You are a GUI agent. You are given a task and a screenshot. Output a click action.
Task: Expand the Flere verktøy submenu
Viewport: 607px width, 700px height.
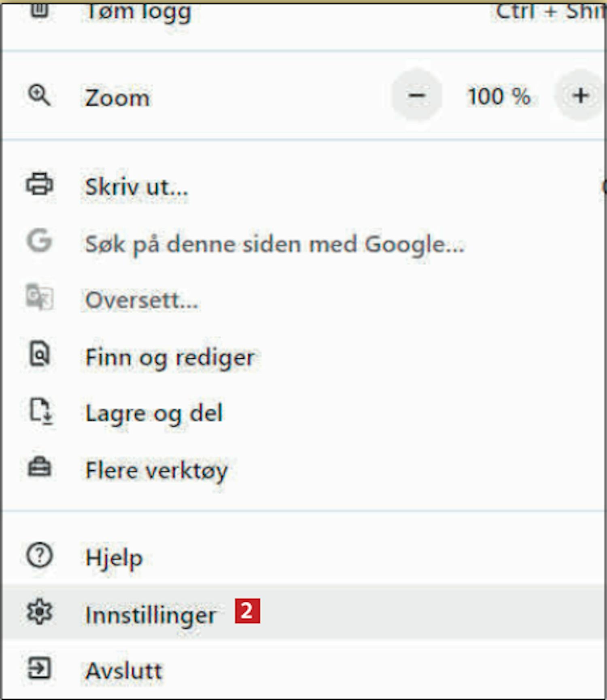[x=303, y=469]
